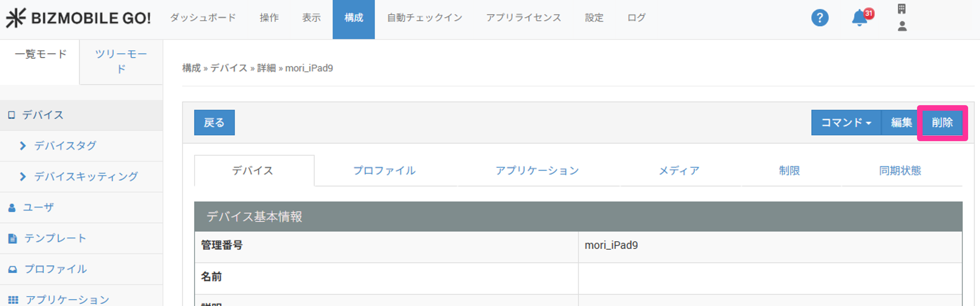Screen dimensions: 980x306
Task: Expand the デバイスキッティング sidebar item
Action: 86,177
